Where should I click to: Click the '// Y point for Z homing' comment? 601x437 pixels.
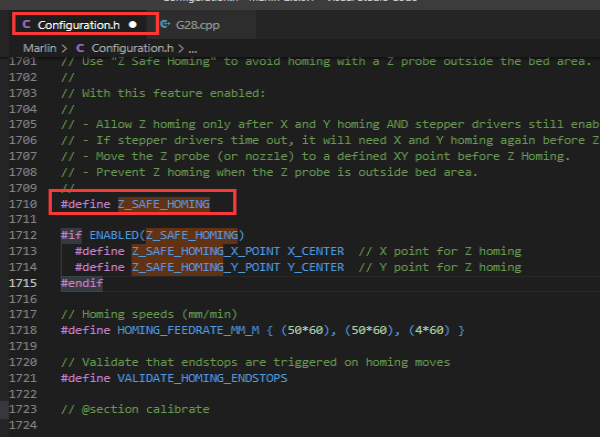click(440, 267)
